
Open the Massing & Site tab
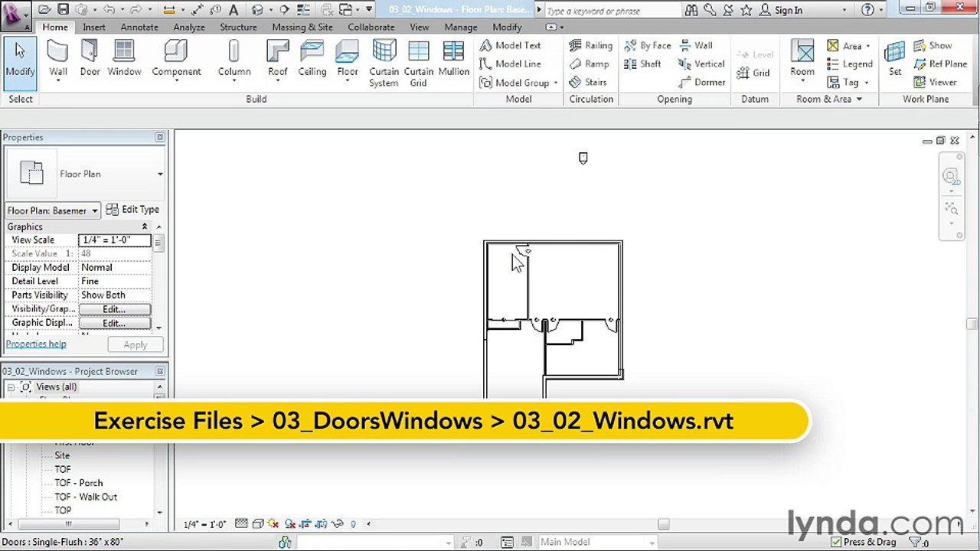tap(302, 27)
